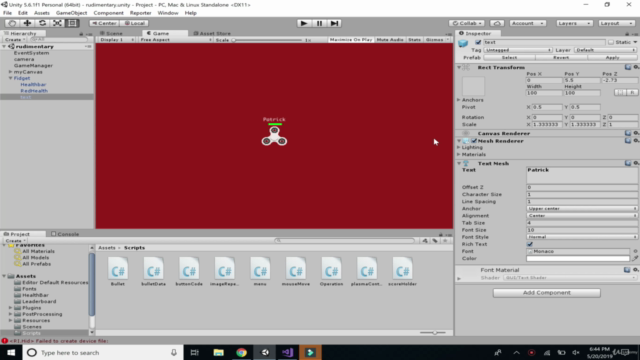Toggle Local handle rotation button
Screen dimensions: 640x360
[x=134, y=23]
